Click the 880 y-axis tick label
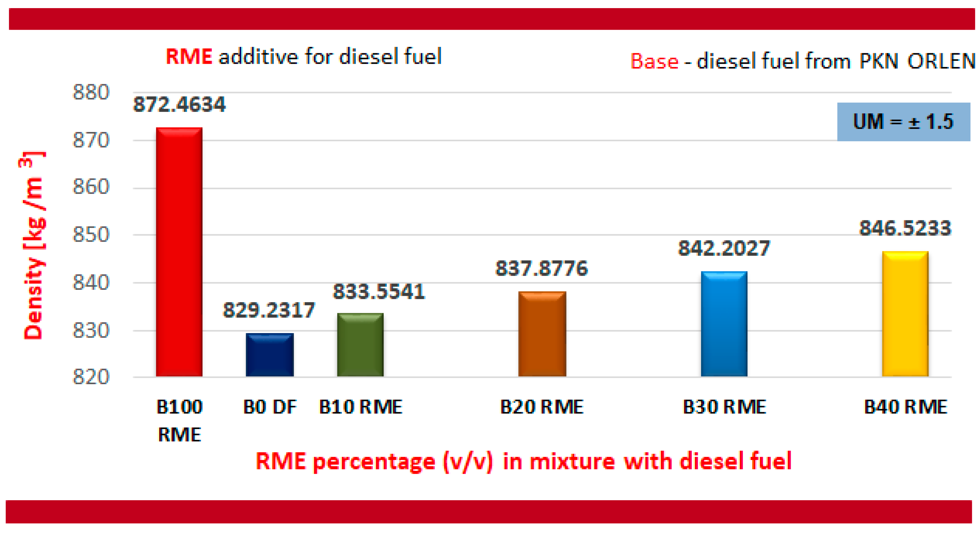 91,92
